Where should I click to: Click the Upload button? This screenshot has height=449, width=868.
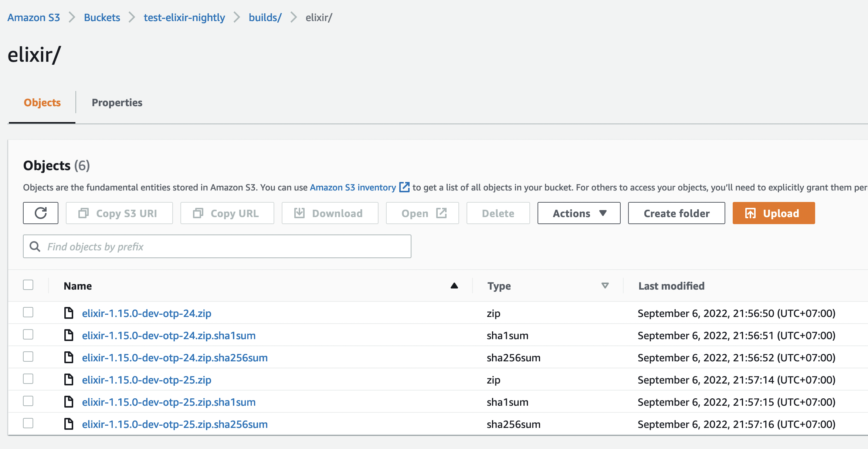(773, 213)
